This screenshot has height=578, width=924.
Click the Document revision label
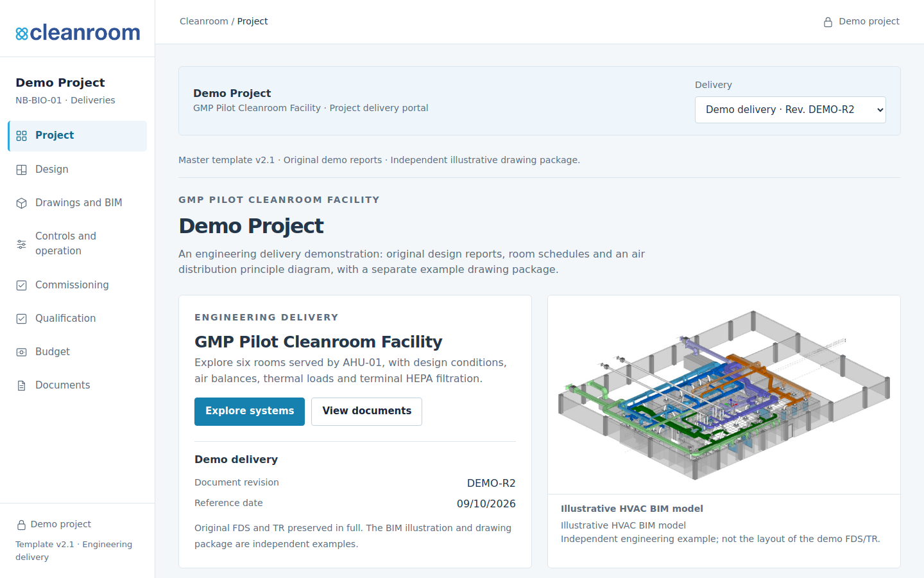point(237,482)
